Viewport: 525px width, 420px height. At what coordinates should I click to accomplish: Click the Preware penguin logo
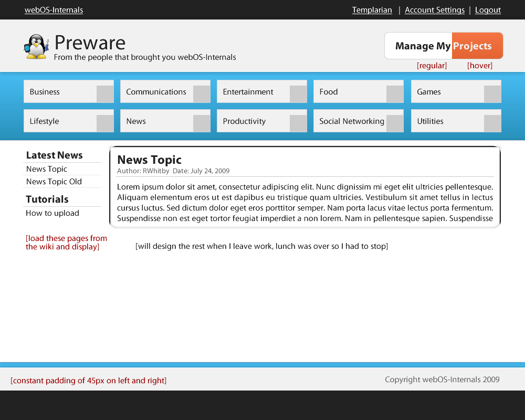click(x=37, y=47)
